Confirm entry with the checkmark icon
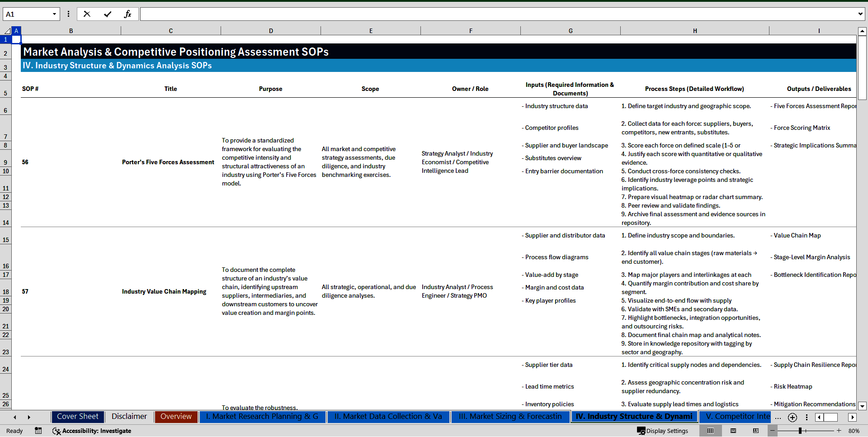This screenshot has height=437, width=868. tap(108, 14)
